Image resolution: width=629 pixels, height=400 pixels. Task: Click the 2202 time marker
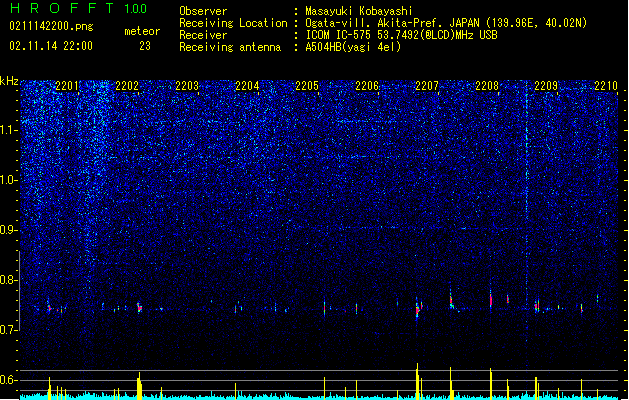(x=127, y=86)
